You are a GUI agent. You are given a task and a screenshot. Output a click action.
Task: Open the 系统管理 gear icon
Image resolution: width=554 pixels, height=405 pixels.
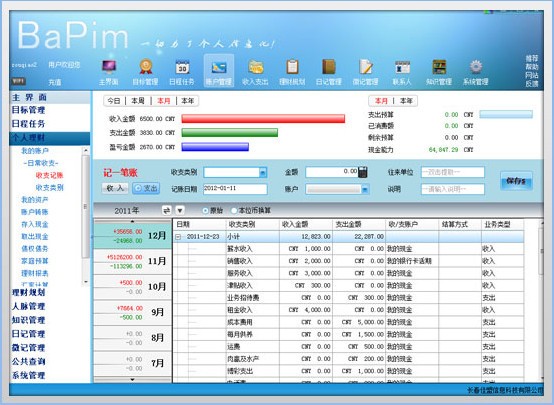tap(476, 66)
